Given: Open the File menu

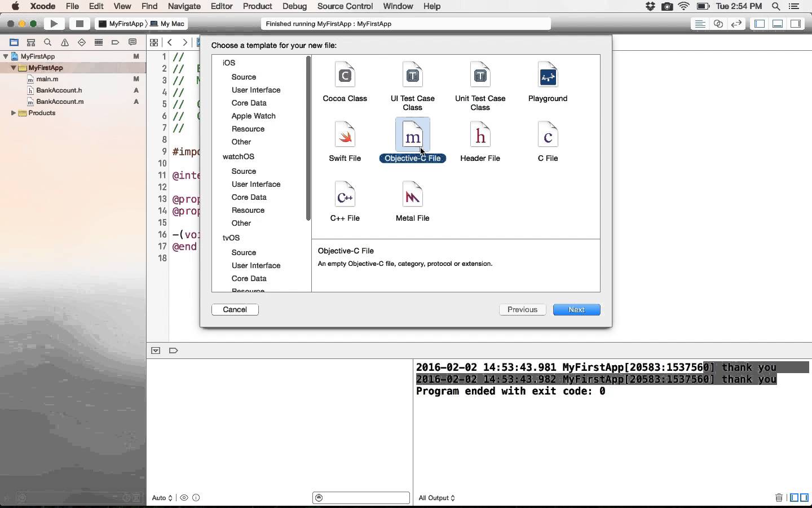Looking at the screenshot, I should coord(72,6).
